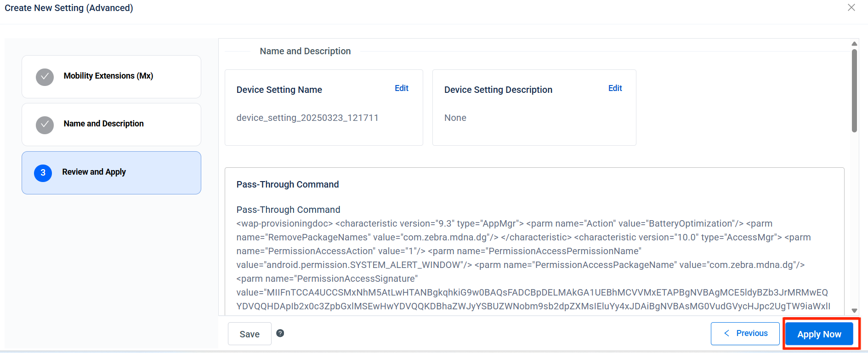Click the Mobility Extensions step checkmark icon
The height and width of the screenshot is (353, 868).
45,77
